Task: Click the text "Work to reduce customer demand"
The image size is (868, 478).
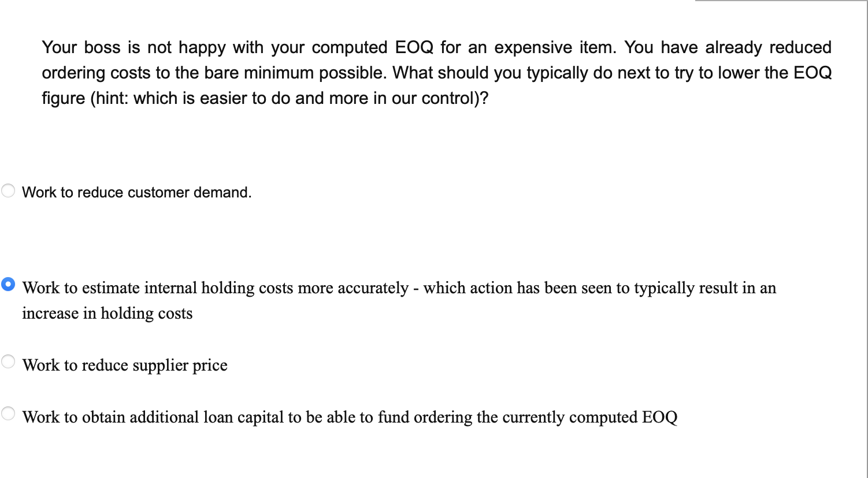Action: coord(136,192)
